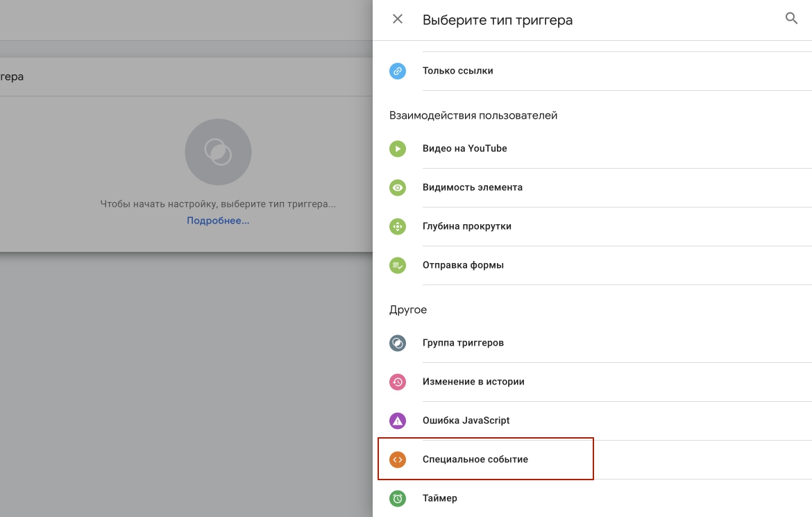Choose the Ошибка JavaScript trigger label
This screenshot has height=517, width=812.
tap(466, 421)
